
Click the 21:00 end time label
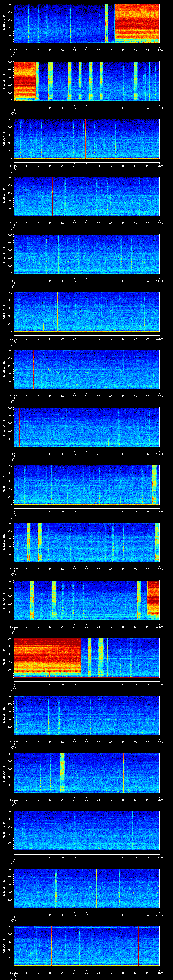tap(160, 281)
